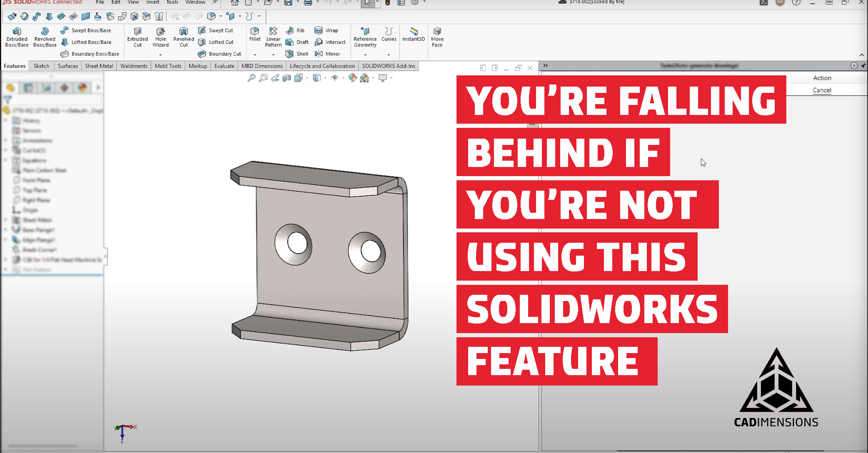
Task: Click the Linear Pattern tool
Action: [273, 37]
